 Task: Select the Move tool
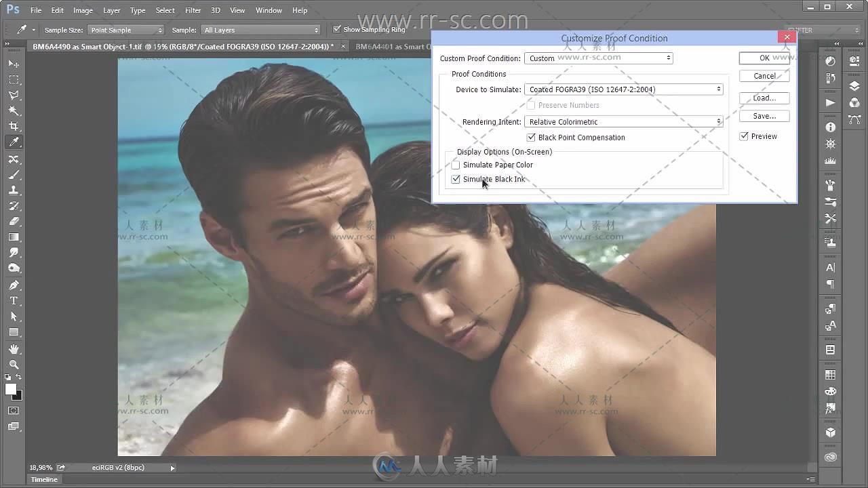tap(14, 64)
